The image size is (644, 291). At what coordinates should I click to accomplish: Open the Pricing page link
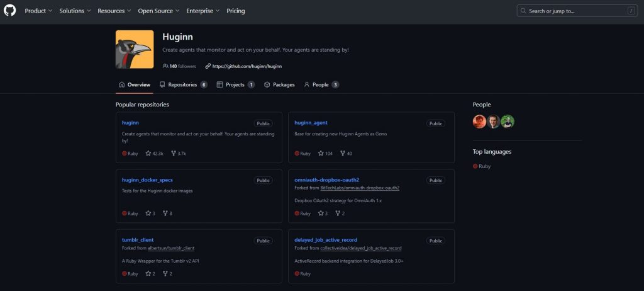tap(236, 11)
